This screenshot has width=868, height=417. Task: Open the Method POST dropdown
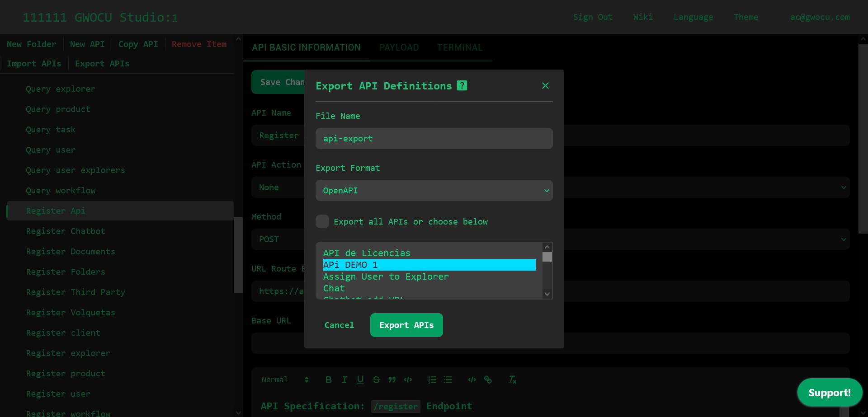point(550,239)
